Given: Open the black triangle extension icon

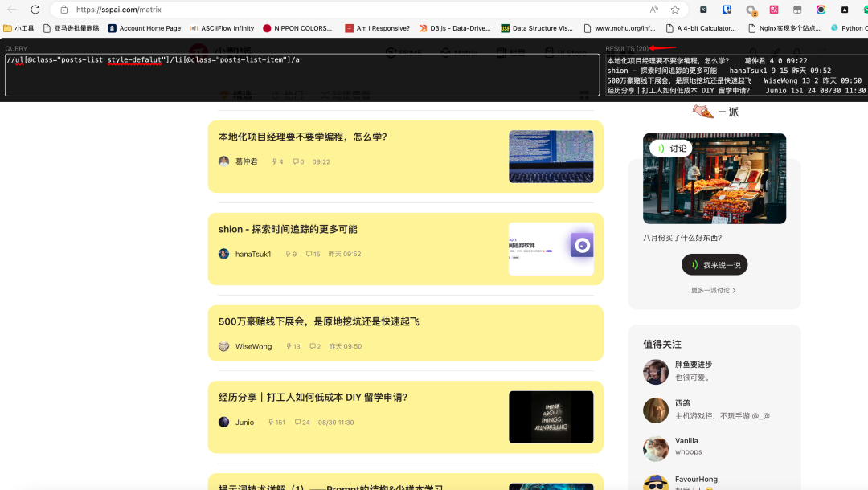Looking at the screenshot, I should tap(844, 10).
